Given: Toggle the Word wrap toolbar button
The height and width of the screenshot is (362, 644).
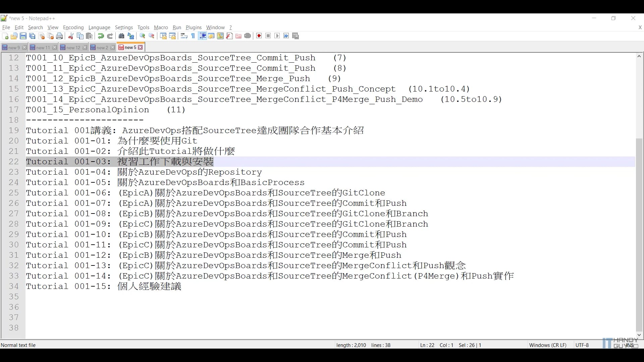Looking at the screenshot, I should (184, 36).
